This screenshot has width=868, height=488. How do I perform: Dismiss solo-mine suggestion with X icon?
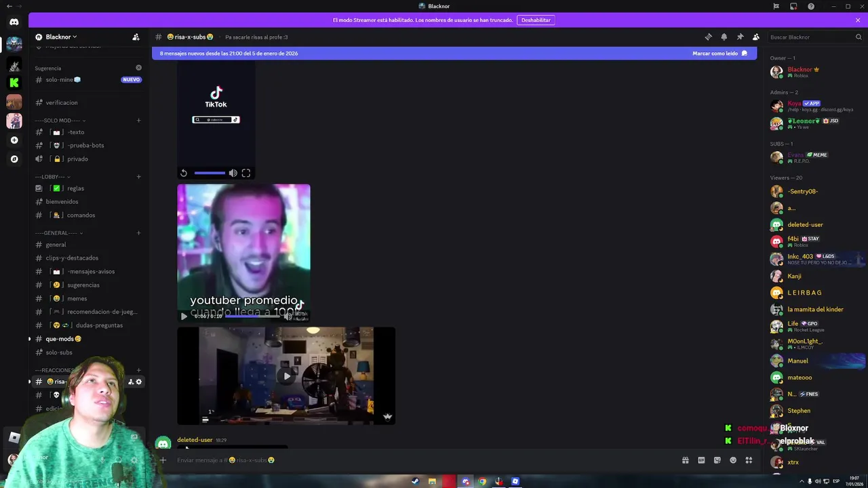point(138,68)
